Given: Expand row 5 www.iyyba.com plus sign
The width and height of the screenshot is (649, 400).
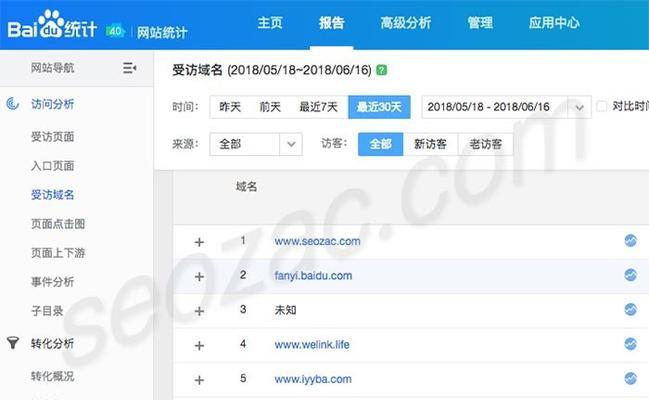Looking at the screenshot, I should pyautogui.click(x=199, y=380).
